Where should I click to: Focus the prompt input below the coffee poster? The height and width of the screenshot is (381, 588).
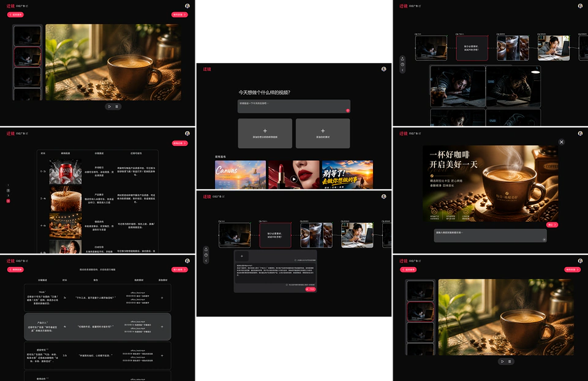[491, 235]
